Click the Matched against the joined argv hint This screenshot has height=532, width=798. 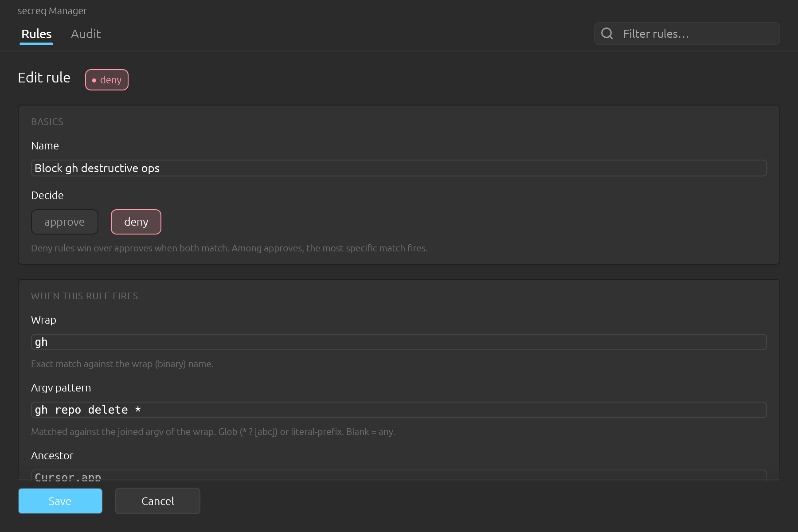point(213,432)
